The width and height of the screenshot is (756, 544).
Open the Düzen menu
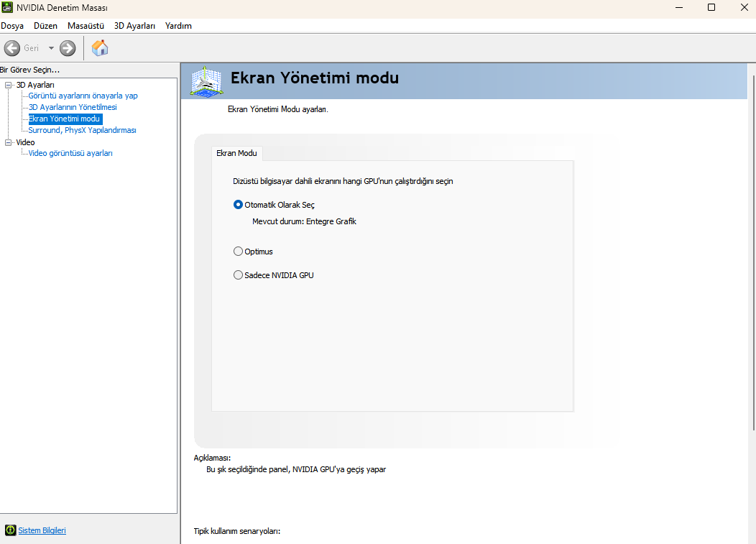[45, 26]
